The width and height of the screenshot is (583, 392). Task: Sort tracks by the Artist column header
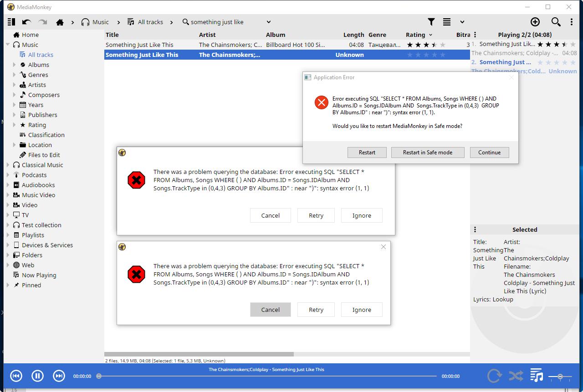pos(207,35)
